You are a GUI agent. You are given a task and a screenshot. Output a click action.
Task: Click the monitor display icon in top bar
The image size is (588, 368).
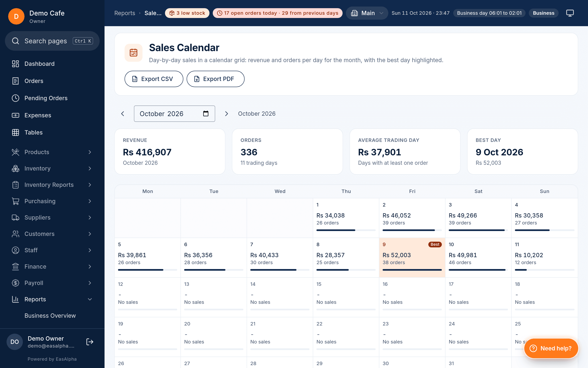[570, 13]
